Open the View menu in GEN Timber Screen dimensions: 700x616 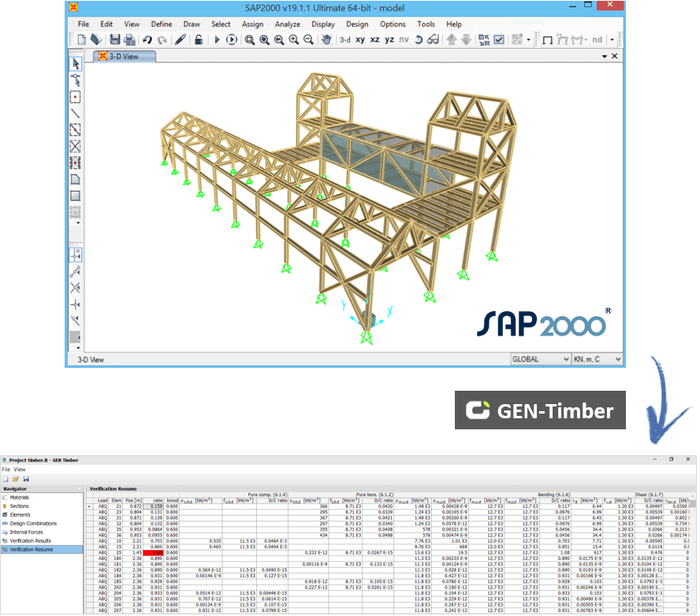(20, 469)
